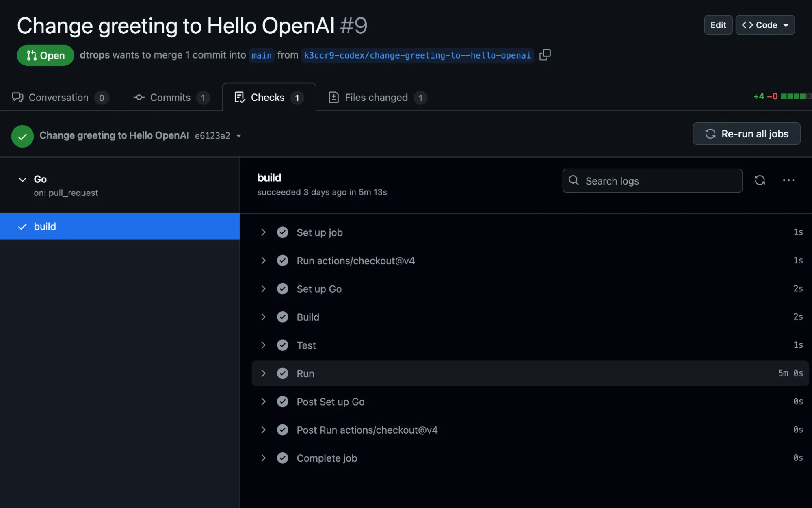Click the +4 −0 diff stat bar
The width and height of the screenshot is (812, 508).
point(780,97)
